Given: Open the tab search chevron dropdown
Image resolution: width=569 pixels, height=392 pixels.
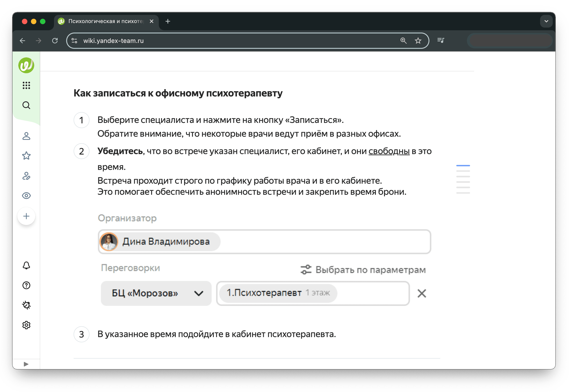Looking at the screenshot, I should pos(546,21).
